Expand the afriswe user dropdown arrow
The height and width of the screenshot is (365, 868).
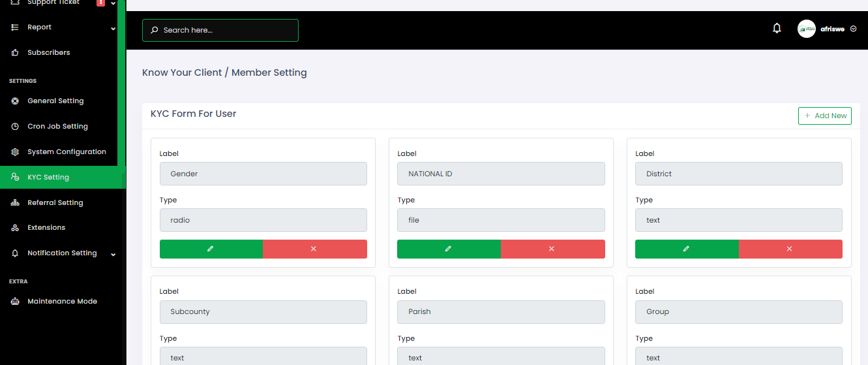(x=854, y=29)
